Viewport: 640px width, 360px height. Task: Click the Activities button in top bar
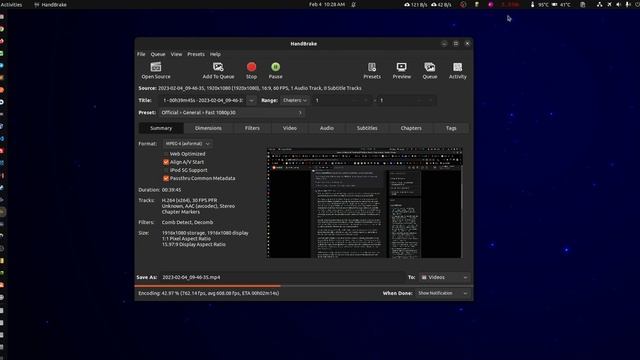(x=11, y=4)
